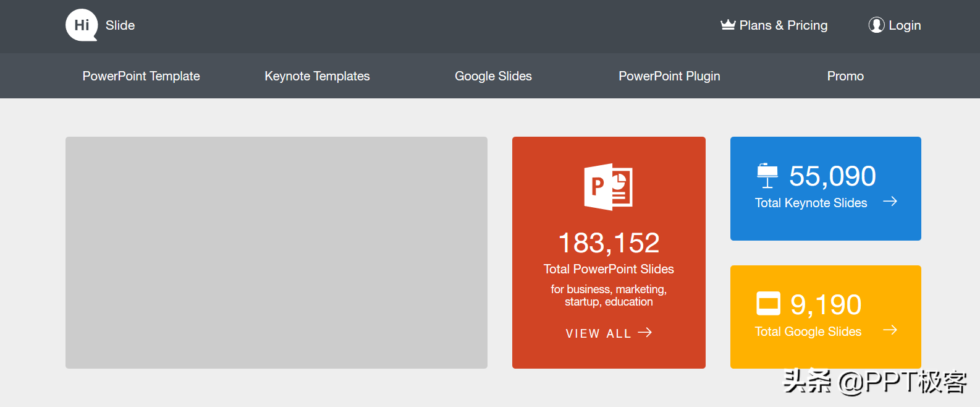
Task: Open the Total Google Slides link
Action: 808,332
